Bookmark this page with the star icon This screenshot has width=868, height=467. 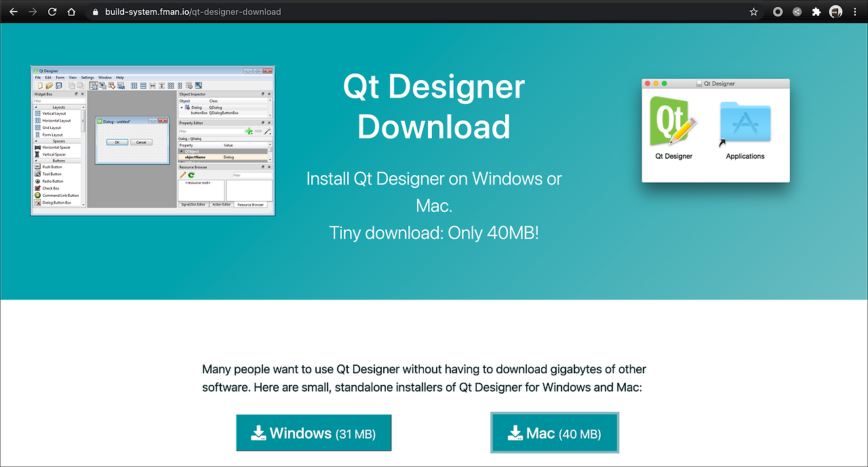[753, 12]
